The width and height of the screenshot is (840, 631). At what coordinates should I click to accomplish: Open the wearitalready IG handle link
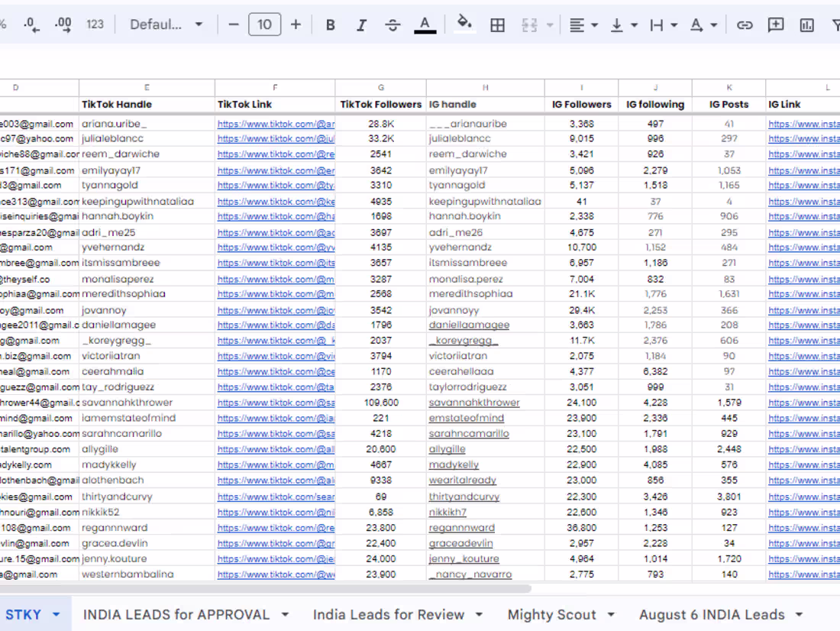[462, 481]
